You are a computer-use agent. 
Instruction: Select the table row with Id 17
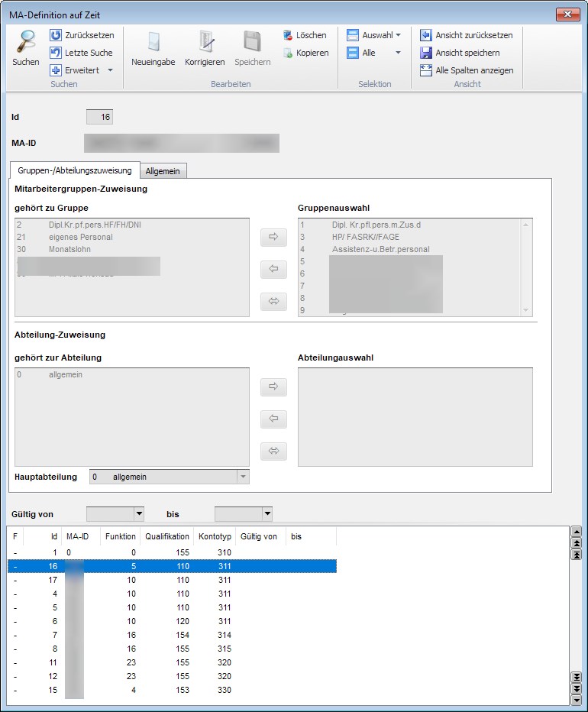pyautogui.click(x=172, y=580)
